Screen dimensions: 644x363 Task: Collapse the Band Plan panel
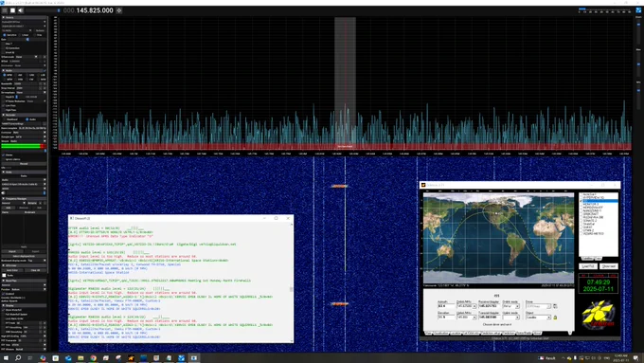[x=3, y=281]
